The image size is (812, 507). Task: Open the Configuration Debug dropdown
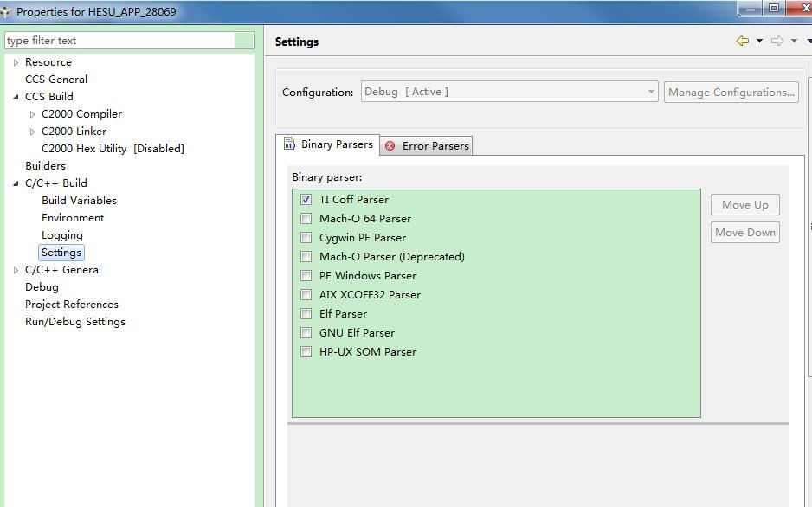click(x=509, y=92)
